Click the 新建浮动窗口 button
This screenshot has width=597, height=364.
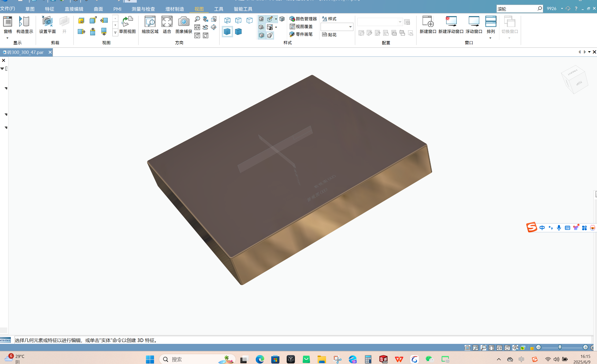(451, 25)
